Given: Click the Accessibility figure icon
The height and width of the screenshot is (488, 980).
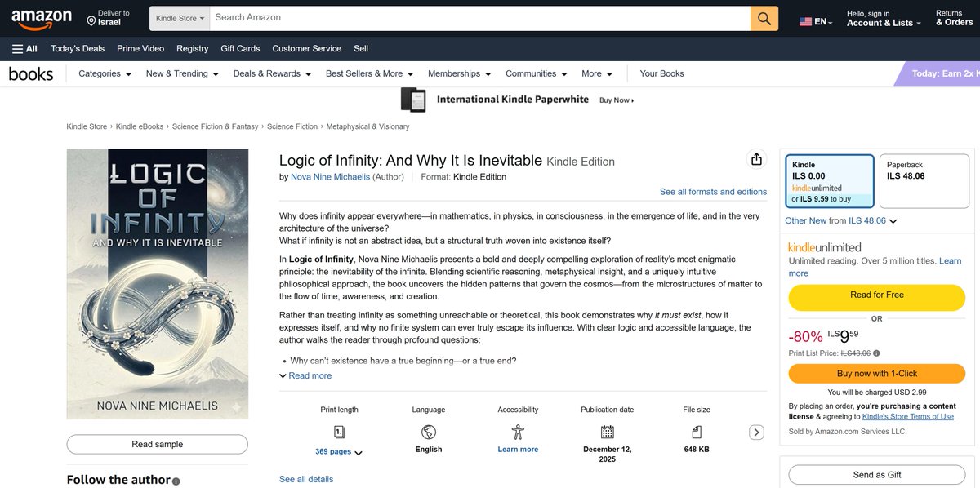Looking at the screenshot, I should tap(518, 432).
